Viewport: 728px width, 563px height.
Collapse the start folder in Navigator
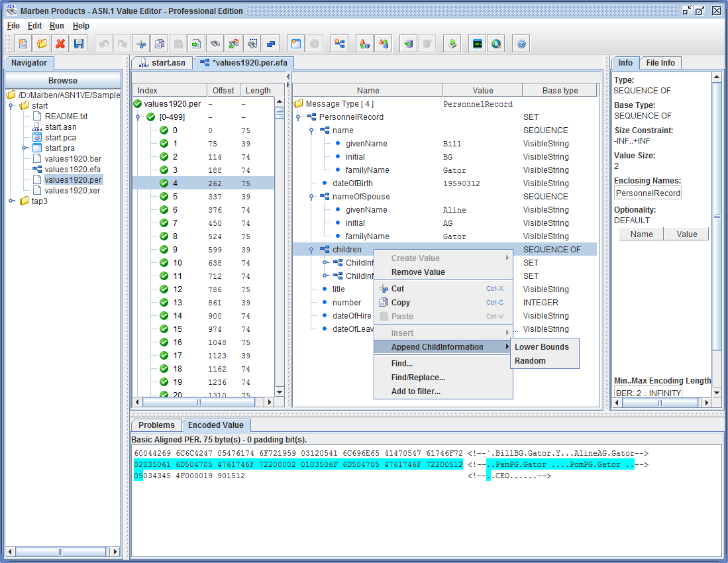pos(11,106)
